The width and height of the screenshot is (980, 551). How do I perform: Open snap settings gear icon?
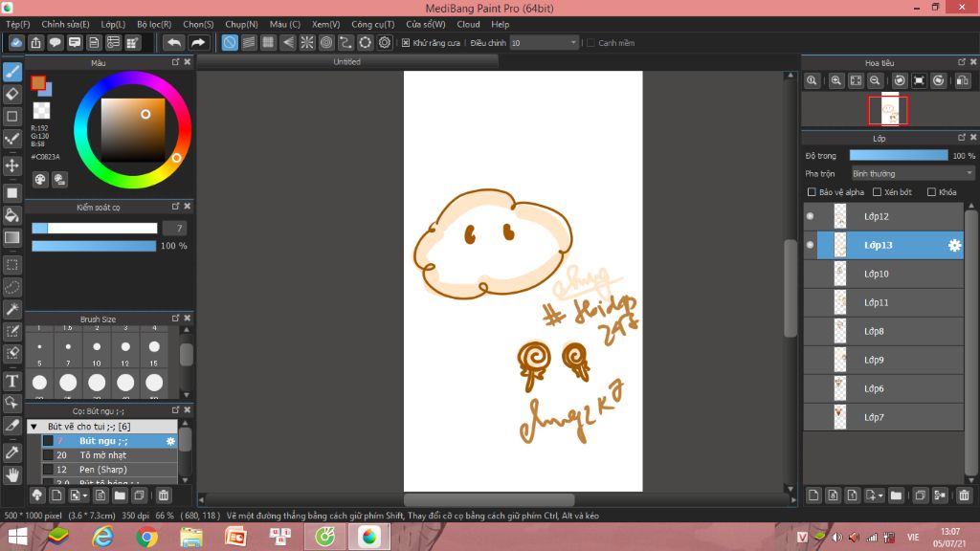(x=385, y=42)
